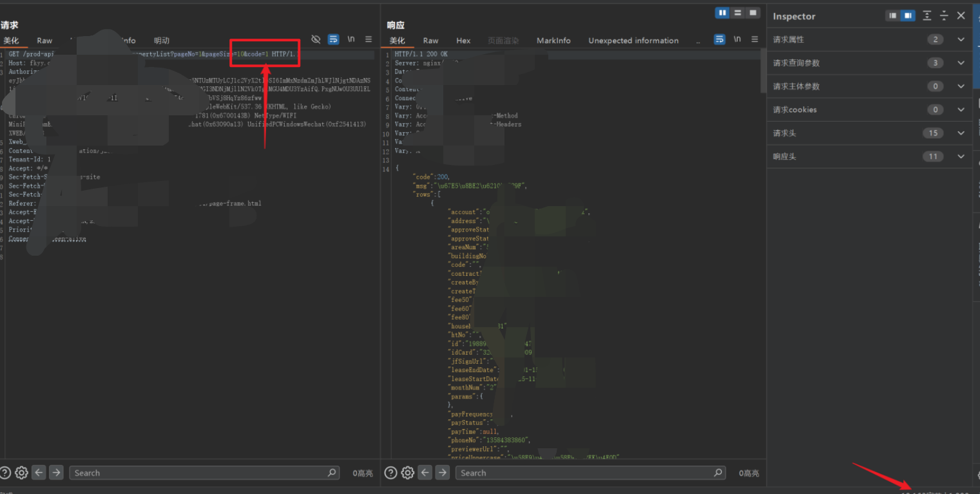980x494 pixels.
Task: Open search help in the response panel
Action: tap(390, 473)
